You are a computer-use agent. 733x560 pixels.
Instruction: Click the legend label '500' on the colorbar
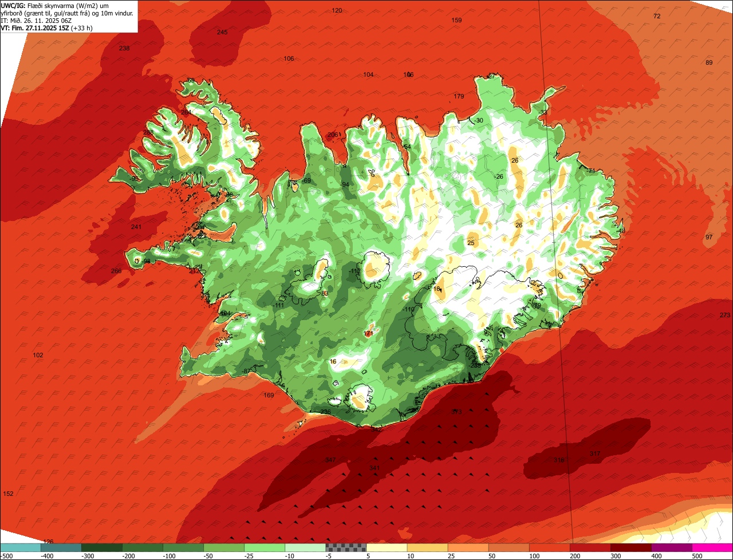pyautogui.click(x=697, y=556)
